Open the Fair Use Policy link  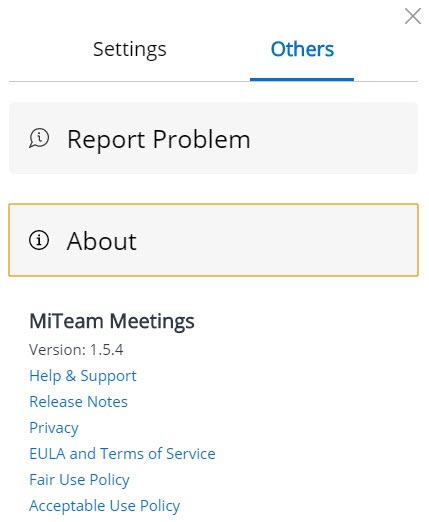point(79,480)
